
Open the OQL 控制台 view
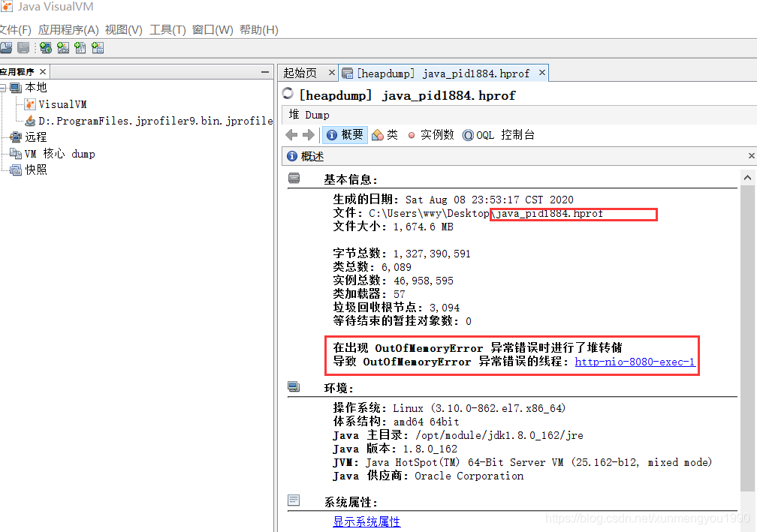pos(498,134)
